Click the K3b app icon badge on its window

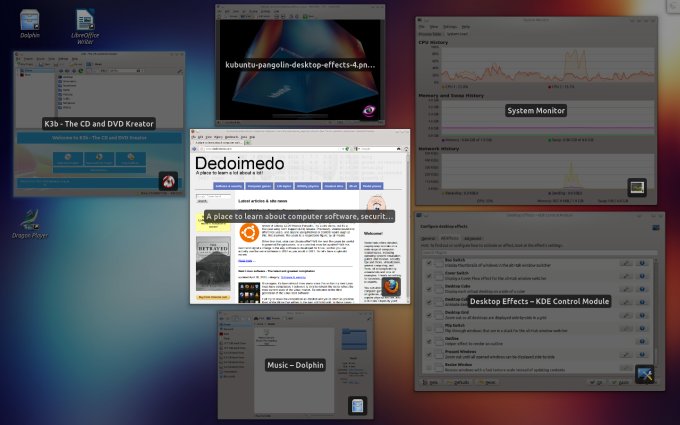pos(168,181)
